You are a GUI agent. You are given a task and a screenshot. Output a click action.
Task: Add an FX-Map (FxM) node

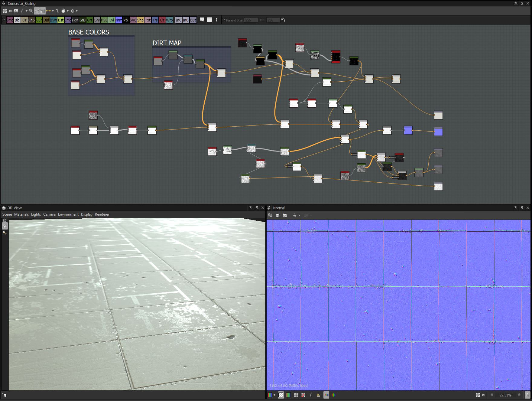click(x=75, y=20)
